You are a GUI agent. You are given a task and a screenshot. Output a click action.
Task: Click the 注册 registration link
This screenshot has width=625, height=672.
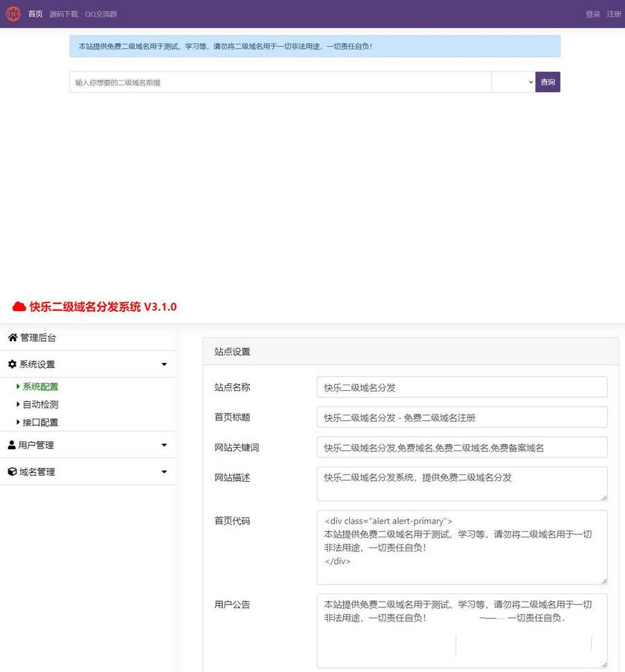click(614, 13)
